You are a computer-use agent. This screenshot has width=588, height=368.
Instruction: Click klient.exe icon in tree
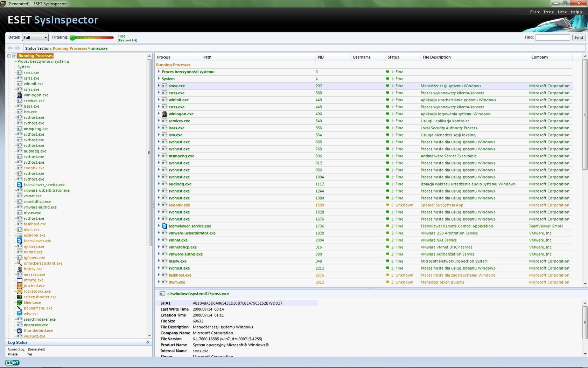click(x=20, y=302)
